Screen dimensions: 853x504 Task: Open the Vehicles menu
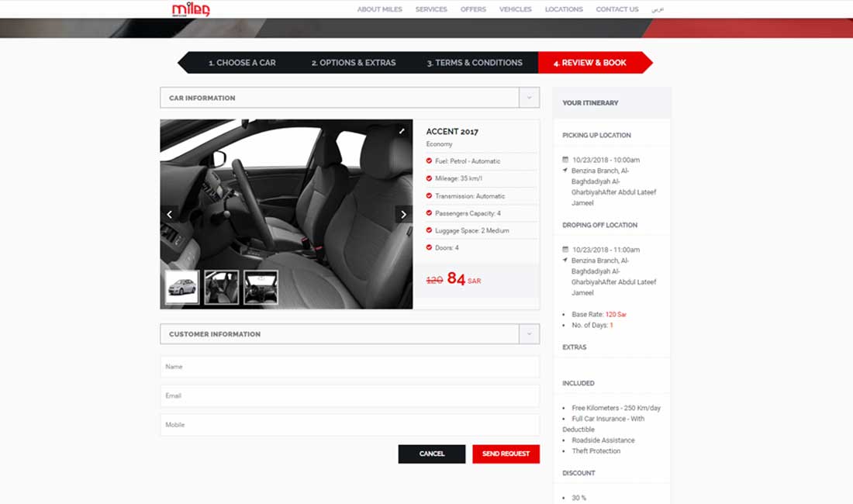515,9
